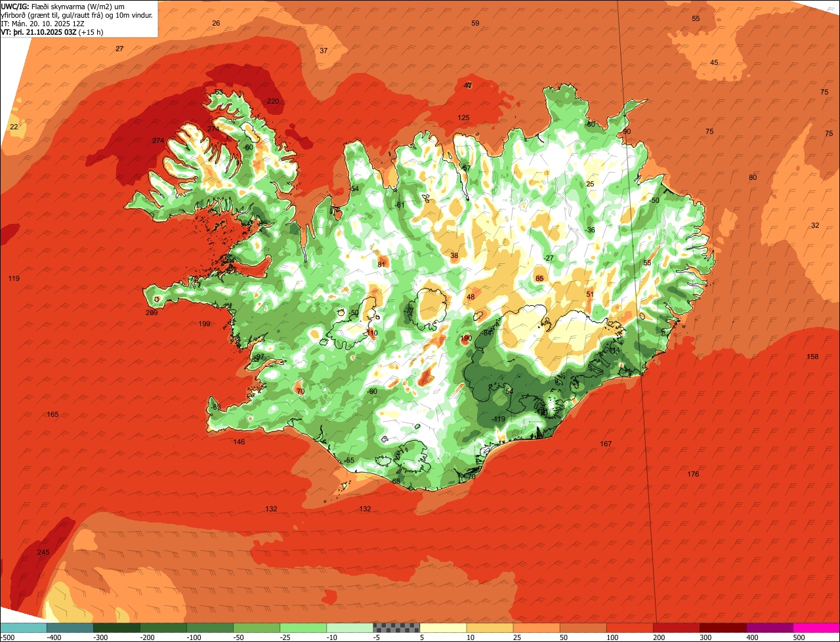This screenshot has width=840, height=642.
Task: Select the purple 400 legend swatch
Action: pyautogui.click(x=769, y=628)
